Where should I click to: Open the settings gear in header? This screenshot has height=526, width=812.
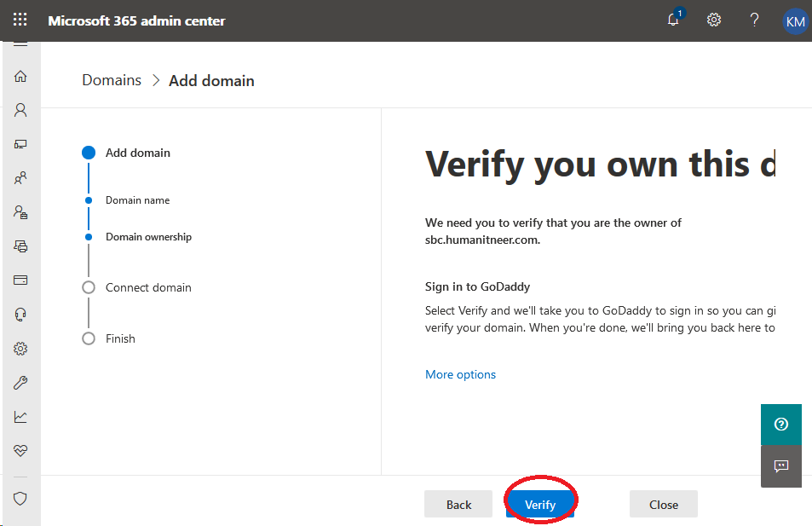[714, 20]
